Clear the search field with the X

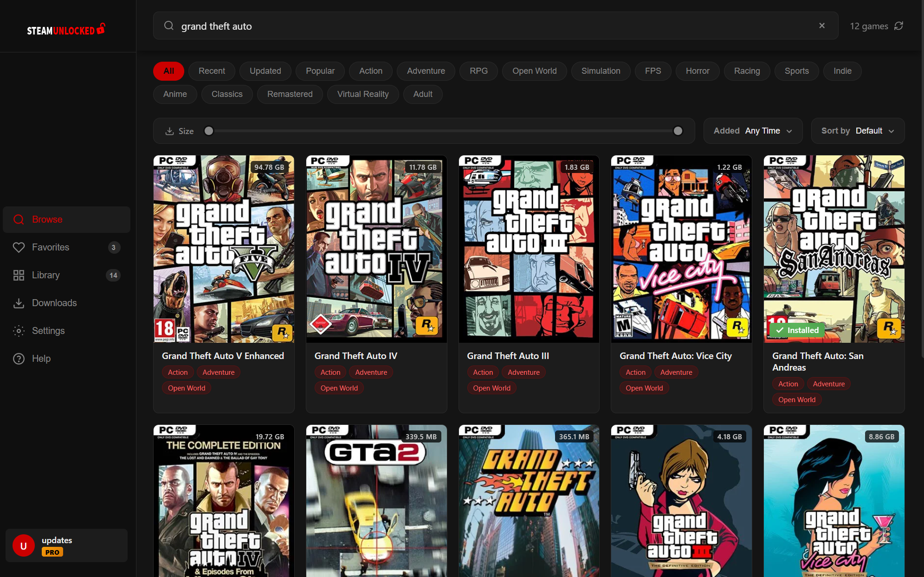822,26
